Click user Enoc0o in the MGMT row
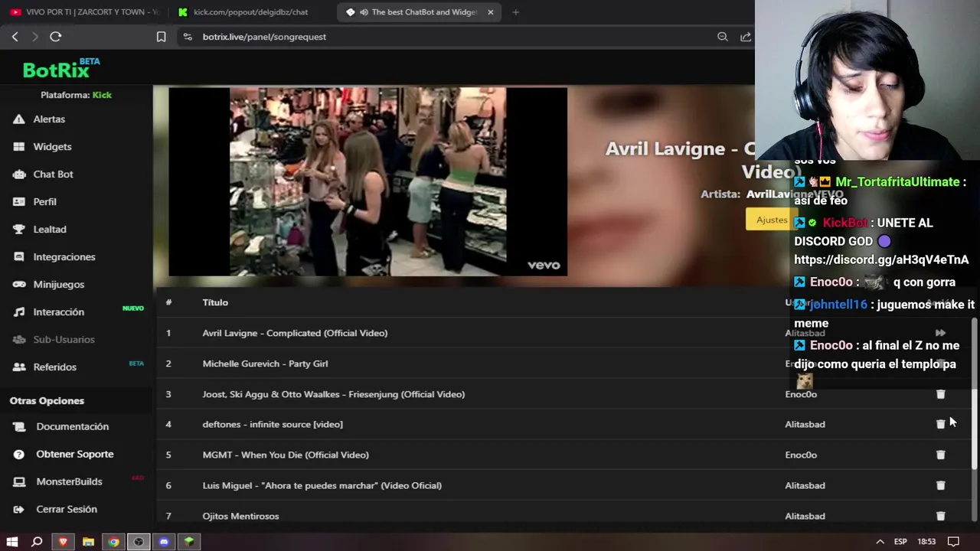 point(801,455)
